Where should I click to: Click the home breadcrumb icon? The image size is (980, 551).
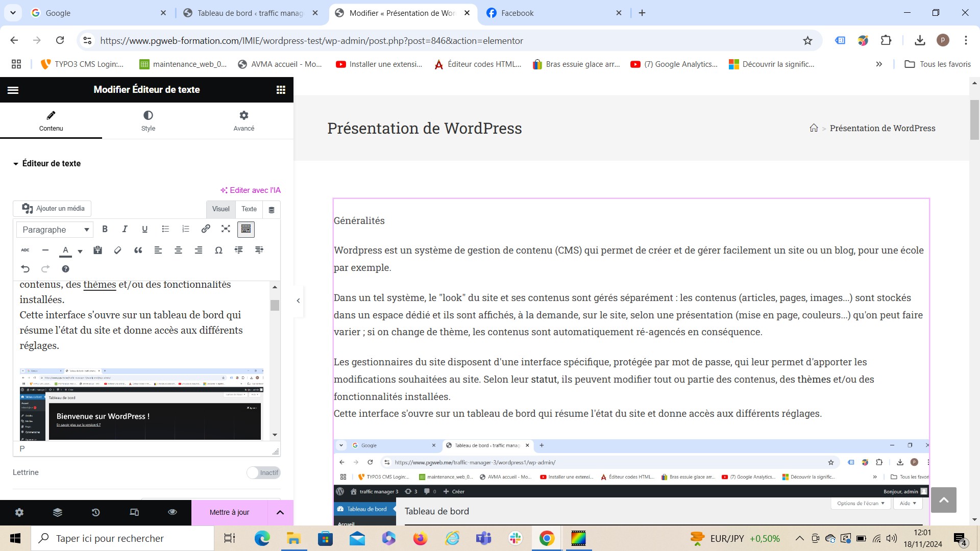point(814,128)
